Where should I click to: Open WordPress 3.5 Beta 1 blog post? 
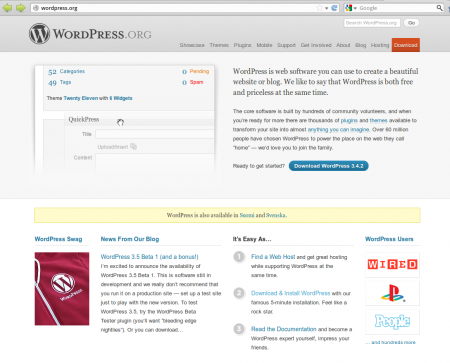click(x=149, y=257)
